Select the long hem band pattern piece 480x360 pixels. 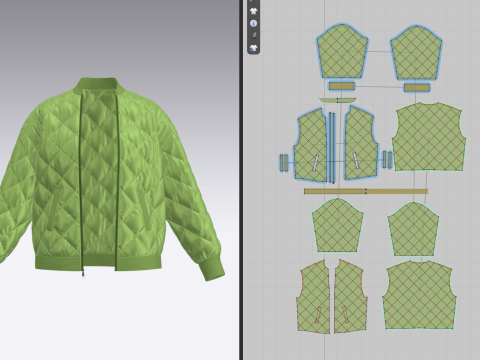(366, 191)
